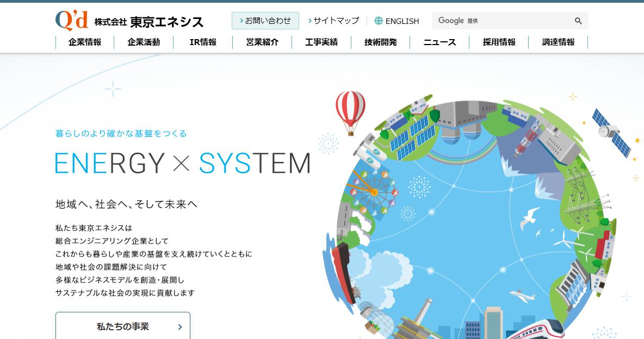644x339 pixels.
Task: Open the 企業活動 menu
Action: click(x=144, y=42)
